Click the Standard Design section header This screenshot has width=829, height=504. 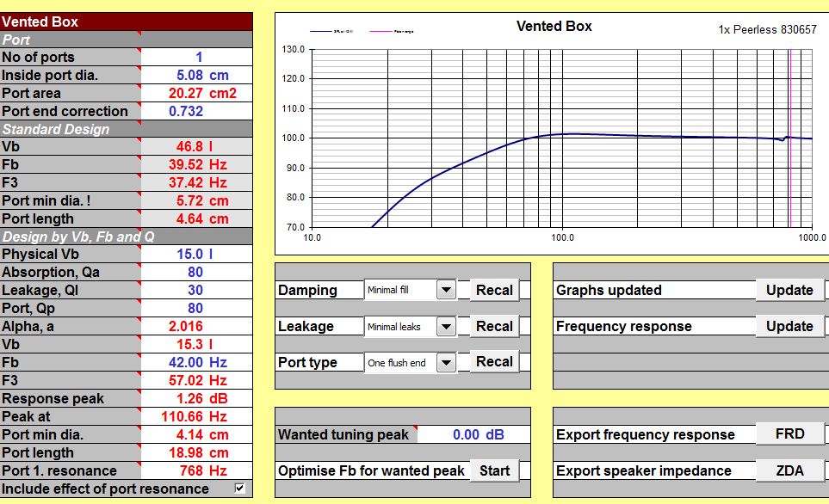pyautogui.click(x=127, y=129)
